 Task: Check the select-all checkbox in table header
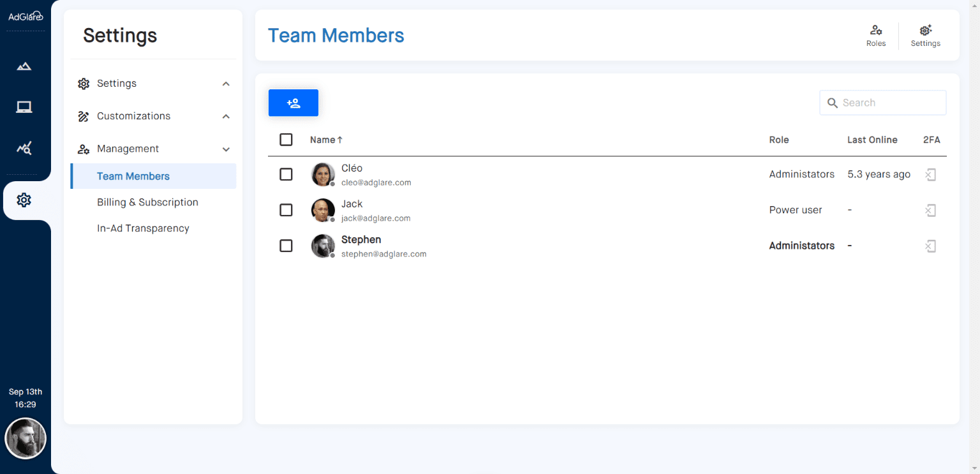286,139
